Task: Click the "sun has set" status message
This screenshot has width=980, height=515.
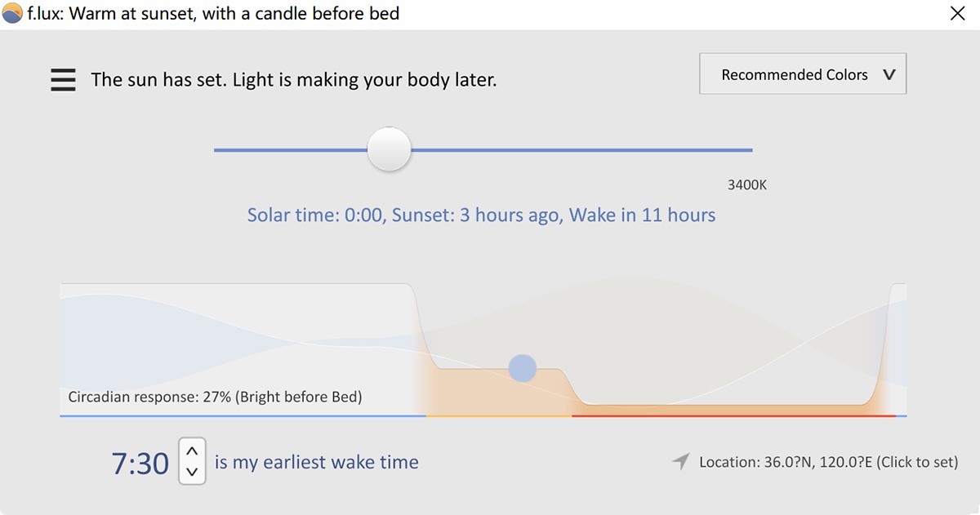Action: pos(293,80)
